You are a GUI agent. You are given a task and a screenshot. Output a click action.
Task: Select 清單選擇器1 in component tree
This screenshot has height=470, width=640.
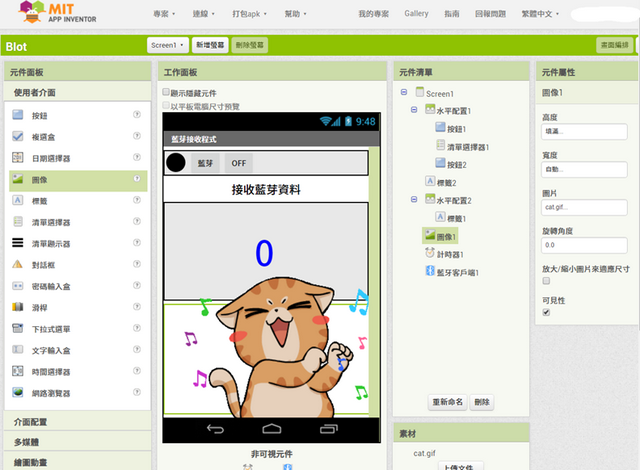coord(462,146)
